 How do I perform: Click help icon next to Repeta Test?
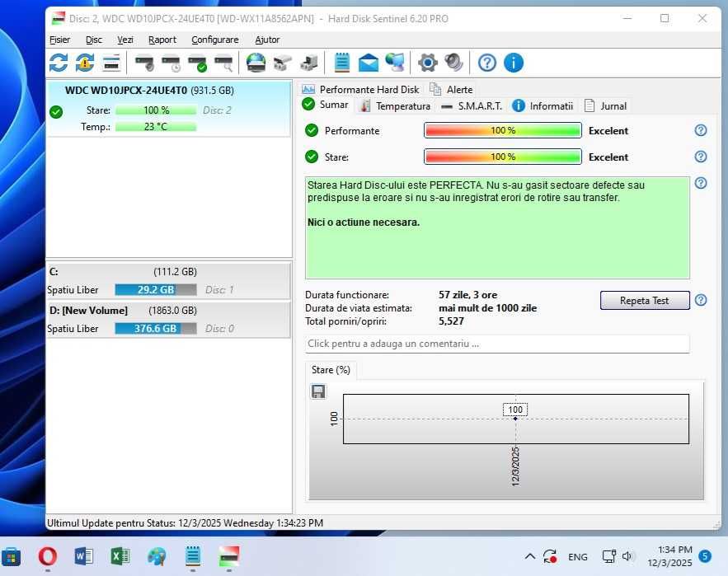tap(701, 300)
